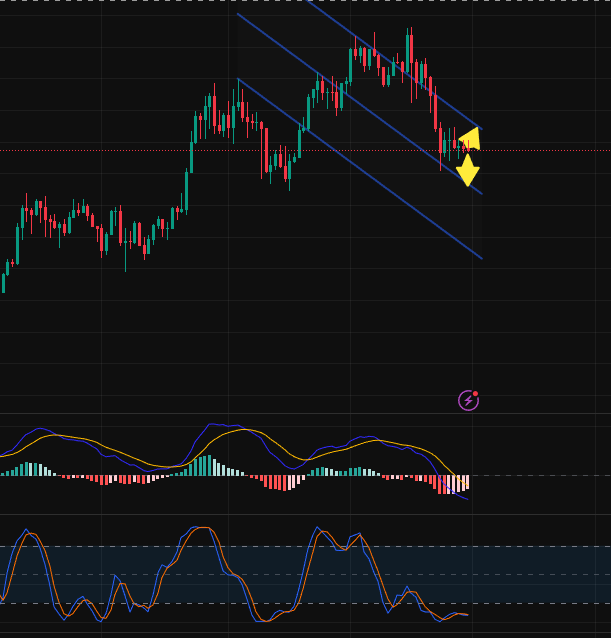The width and height of the screenshot is (611, 638).
Task: Select the tallest green candle near the chart peak
Action: point(409,50)
